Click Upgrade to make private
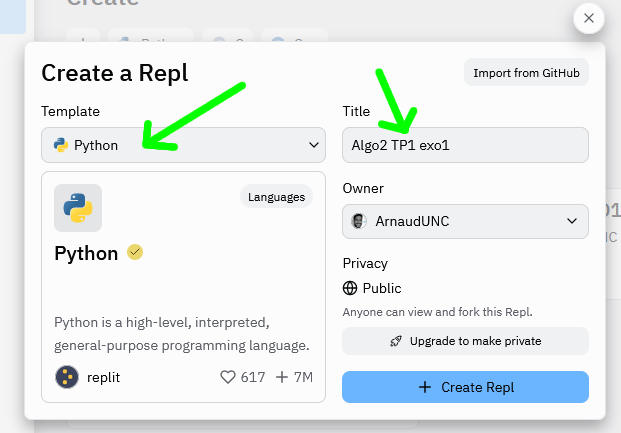Screen dimensions: 621x433 pyautogui.click(x=465, y=341)
